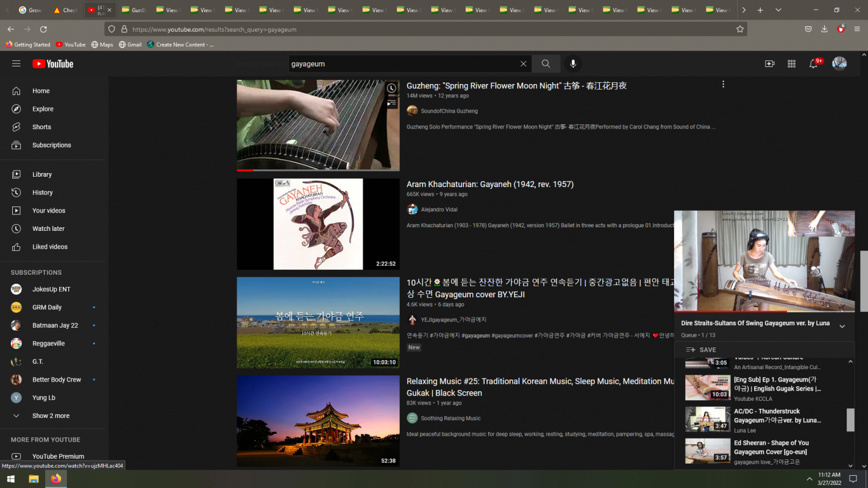Open File Explorer from taskbar
The image size is (868, 488).
pos(34,479)
